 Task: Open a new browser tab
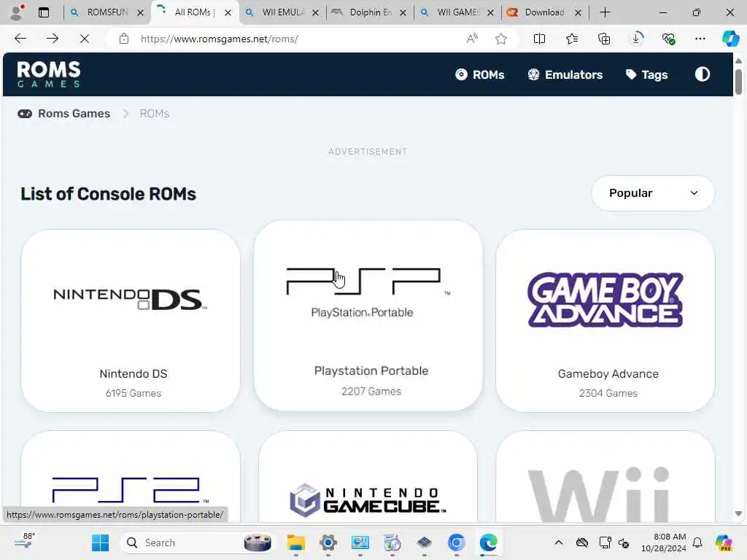(605, 12)
